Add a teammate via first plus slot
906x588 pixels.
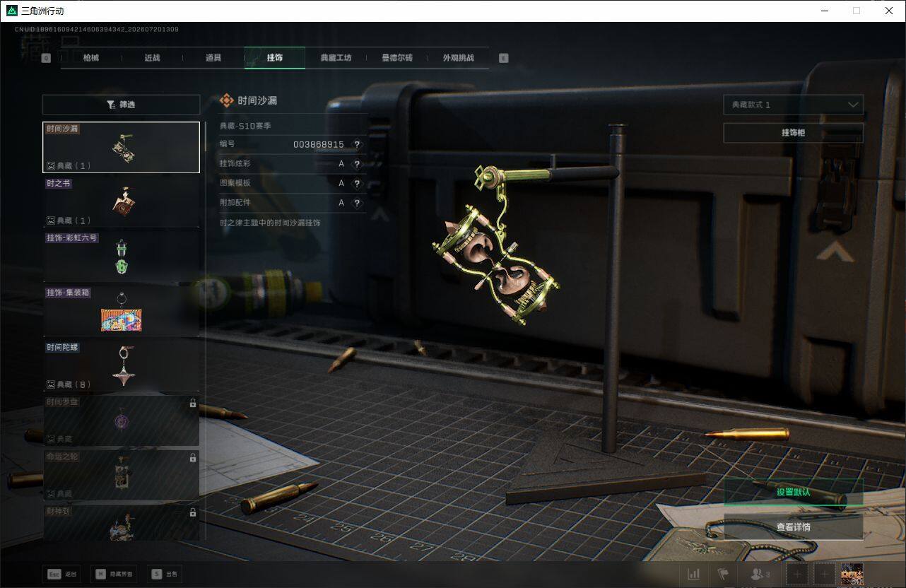tap(797, 574)
